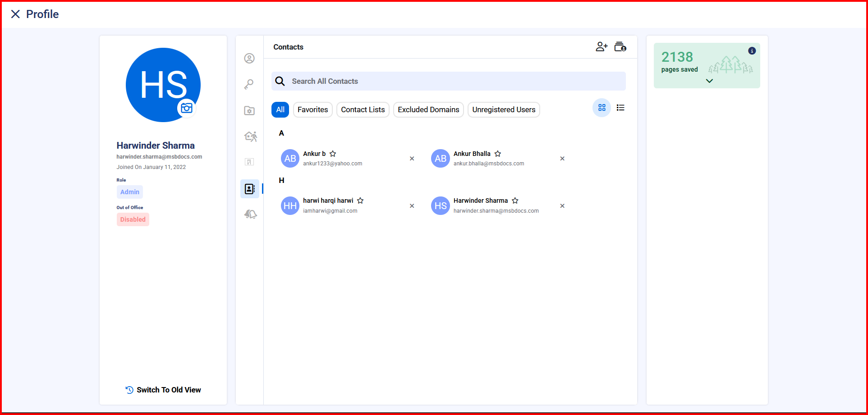Open the Unregistered Users tab
The width and height of the screenshot is (868, 415).
(503, 109)
